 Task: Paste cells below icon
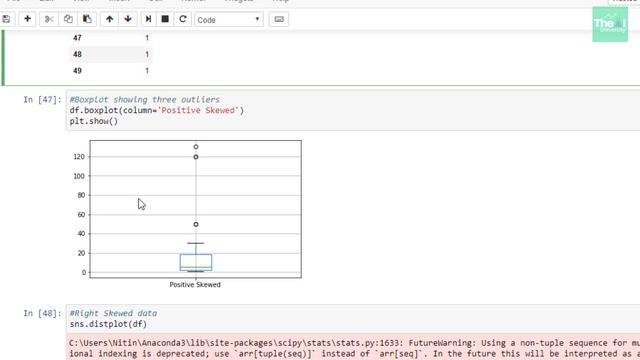87,19
